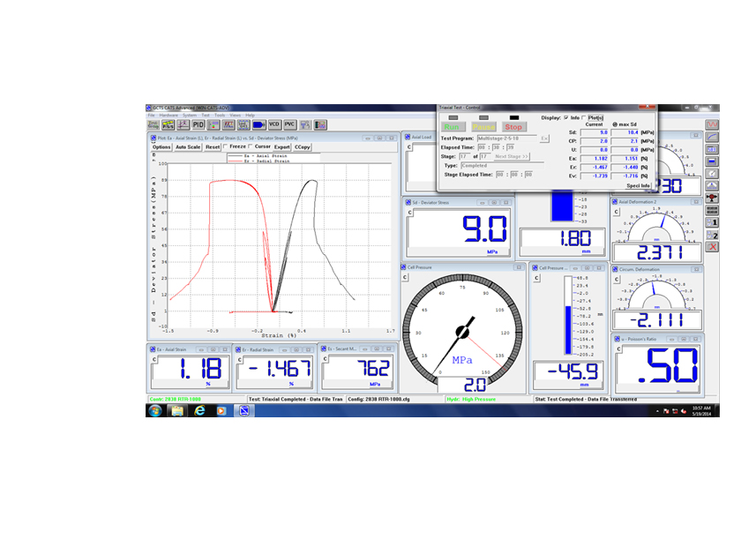Enable the Cursor checkbox on the plot
The image size is (756, 547).
tap(251, 147)
